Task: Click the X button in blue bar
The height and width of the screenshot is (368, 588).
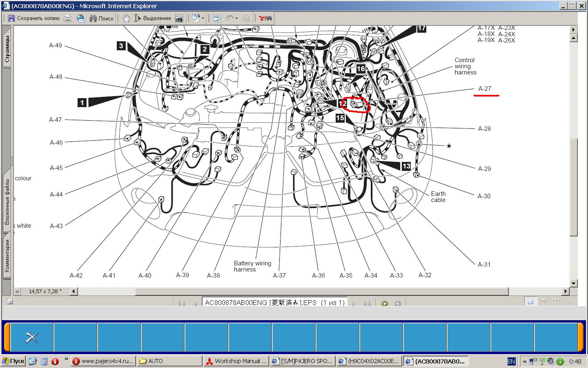Action: point(32,337)
